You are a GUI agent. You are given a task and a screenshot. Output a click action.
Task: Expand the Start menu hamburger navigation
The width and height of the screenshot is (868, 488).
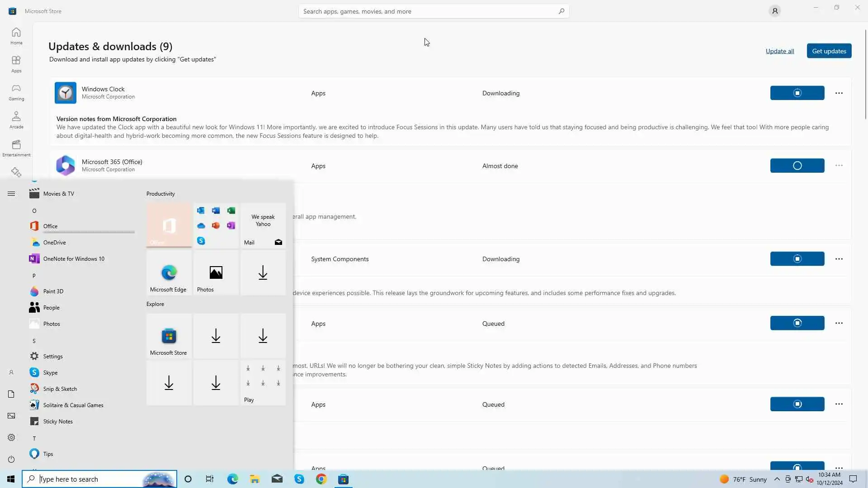pyautogui.click(x=11, y=194)
